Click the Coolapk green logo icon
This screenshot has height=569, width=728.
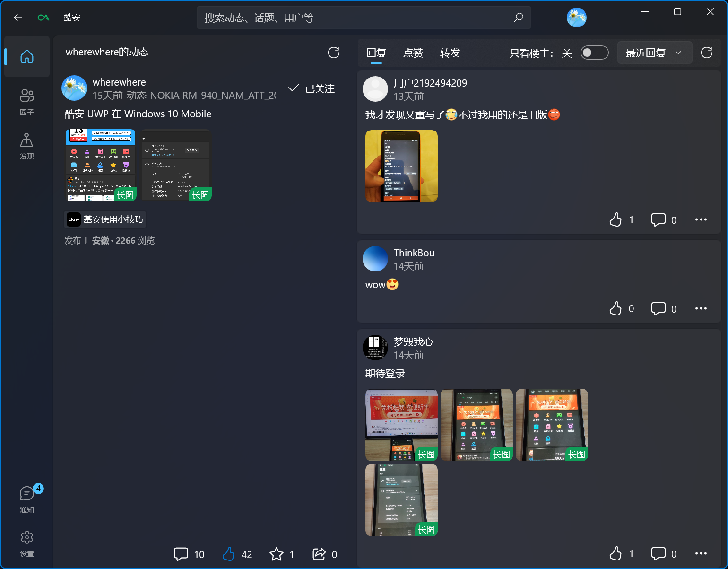(43, 18)
